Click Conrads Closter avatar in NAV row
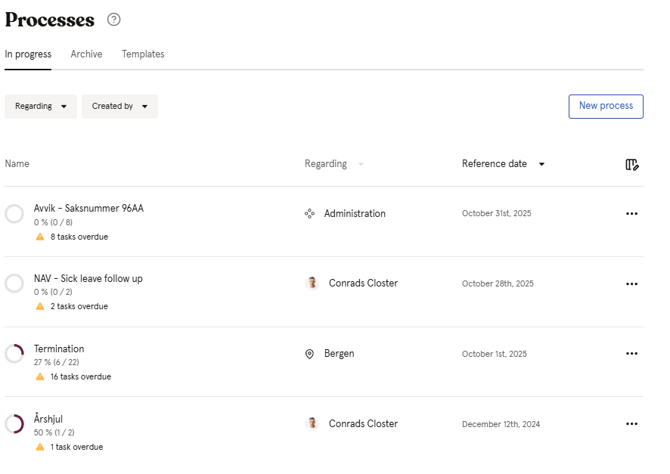 click(x=312, y=284)
